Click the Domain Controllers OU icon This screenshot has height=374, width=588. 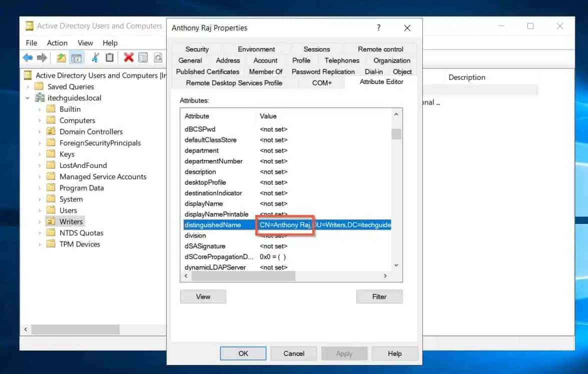(51, 131)
